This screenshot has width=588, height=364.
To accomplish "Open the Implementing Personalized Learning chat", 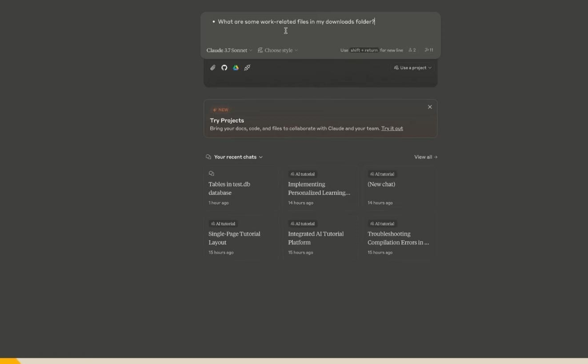I will (319, 188).
